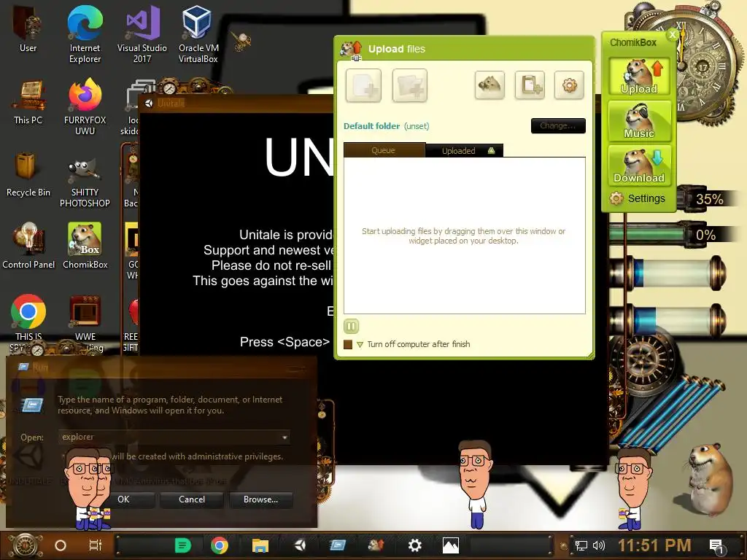Click the Change... default folder button
Screen dimensions: 747x560
(x=558, y=125)
